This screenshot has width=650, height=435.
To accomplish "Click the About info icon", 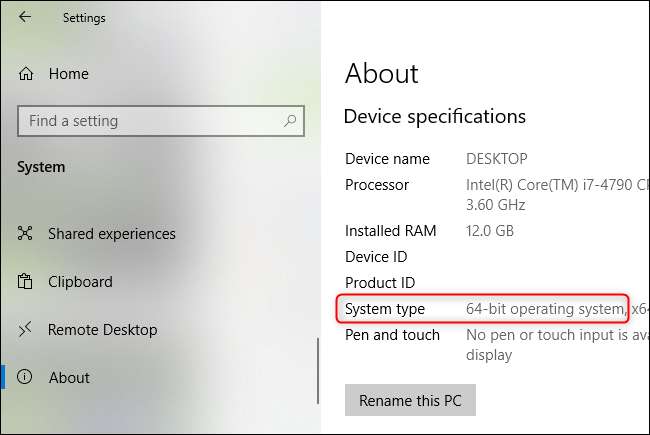I will tap(26, 378).
